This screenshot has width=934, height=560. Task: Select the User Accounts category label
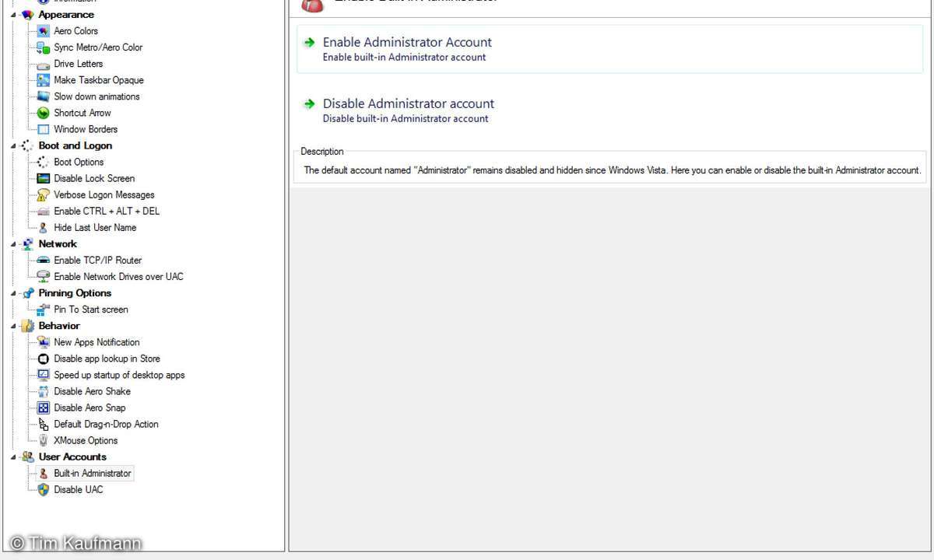click(72, 457)
